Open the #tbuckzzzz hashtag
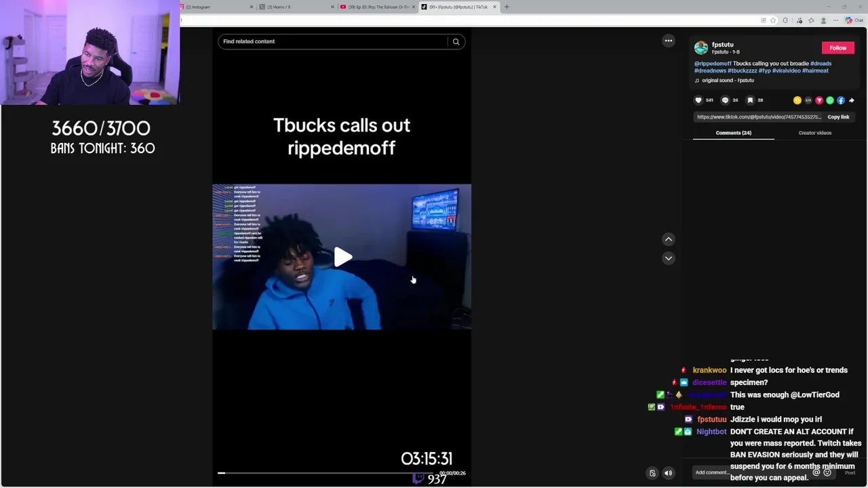Image resolution: width=868 pixels, height=488 pixels. (x=742, y=70)
